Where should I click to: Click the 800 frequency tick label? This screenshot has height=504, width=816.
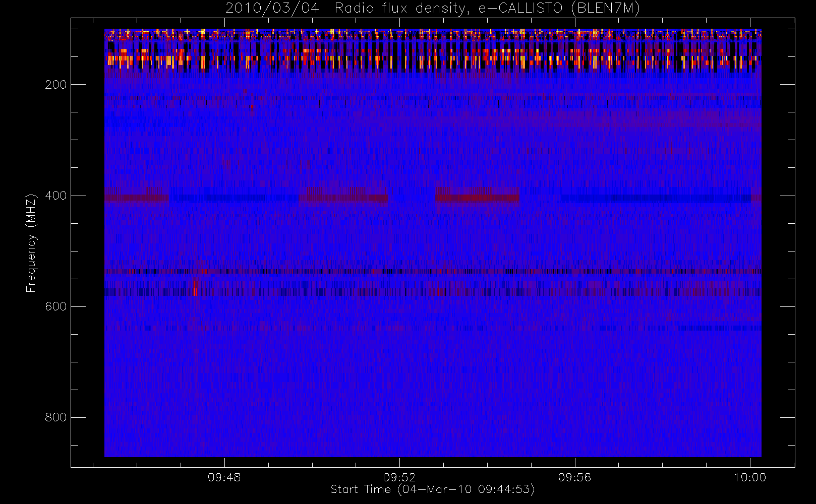pyautogui.click(x=55, y=417)
